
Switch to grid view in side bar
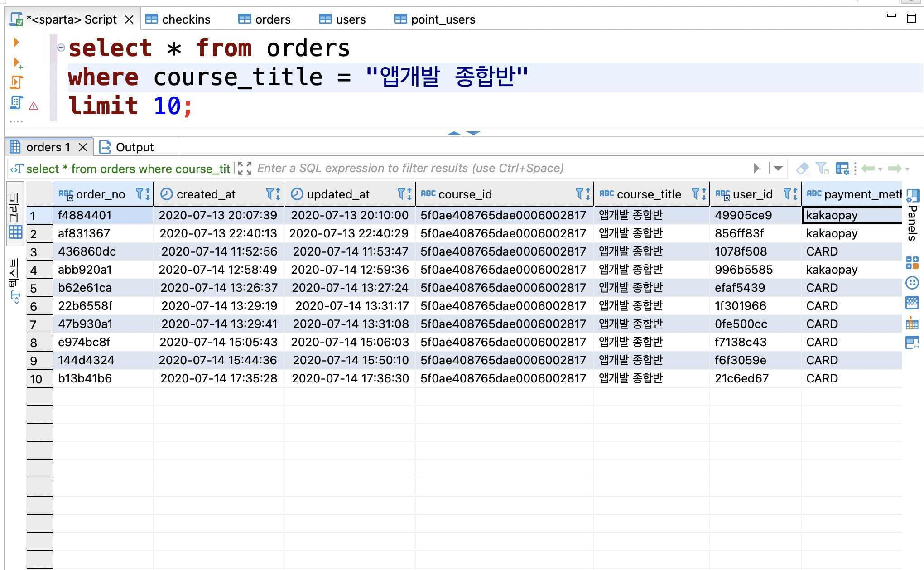pyautogui.click(x=15, y=214)
